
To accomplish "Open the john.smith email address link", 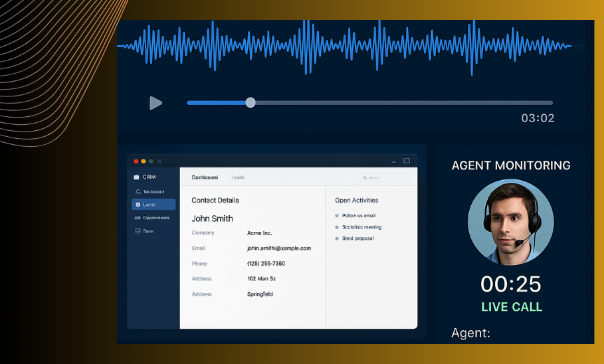I will [279, 248].
